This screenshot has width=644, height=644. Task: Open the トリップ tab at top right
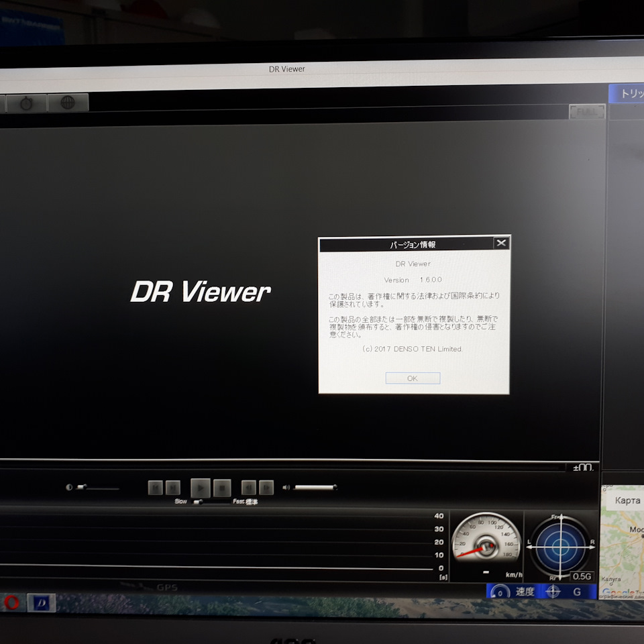click(627, 94)
